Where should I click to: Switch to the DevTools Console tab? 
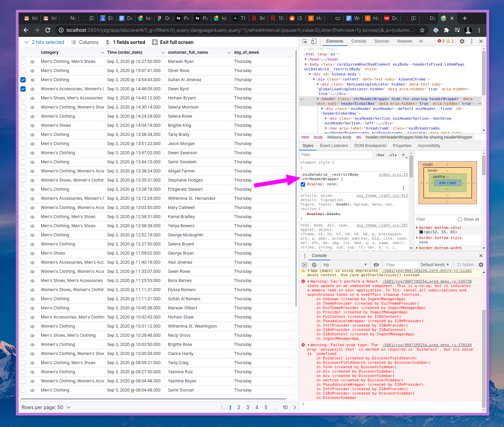tap(359, 41)
